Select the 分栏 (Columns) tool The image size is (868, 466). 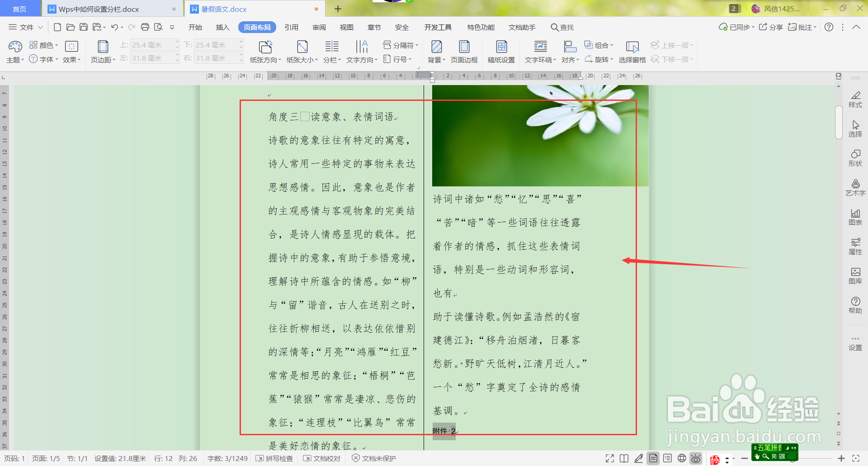pos(332,51)
